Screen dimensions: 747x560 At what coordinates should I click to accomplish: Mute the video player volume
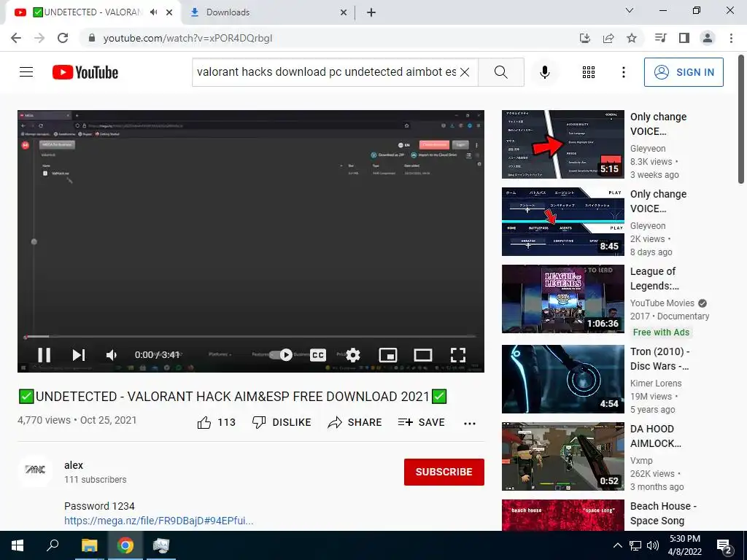point(112,355)
